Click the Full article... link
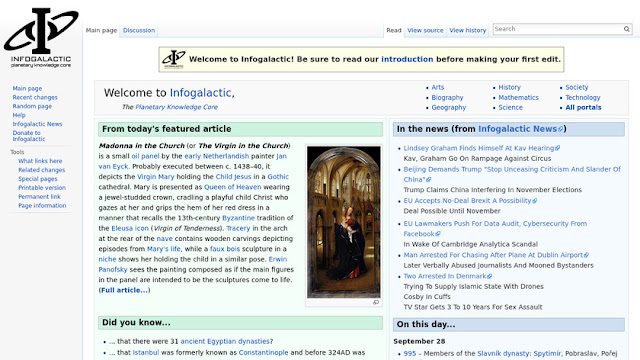Viewport: 640px width, 360px height. pos(124,290)
